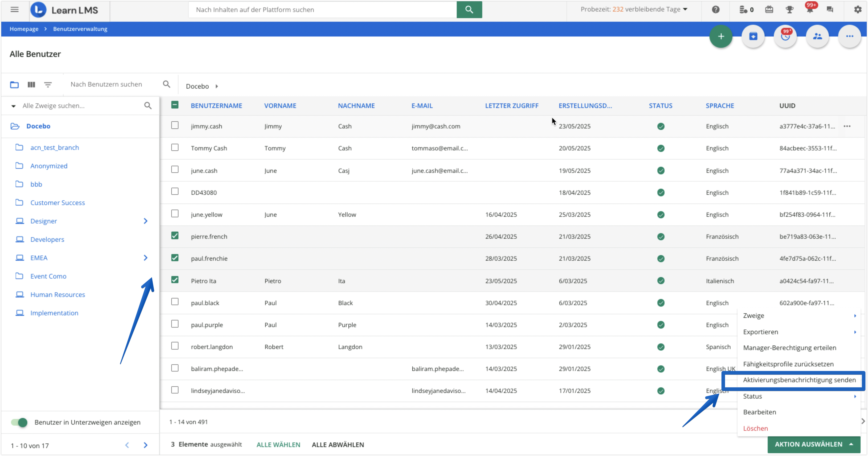The width and height of the screenshot is (868, 456).
Task: Choose 'Löschen' from the action menu
Action: click(755, 428)
